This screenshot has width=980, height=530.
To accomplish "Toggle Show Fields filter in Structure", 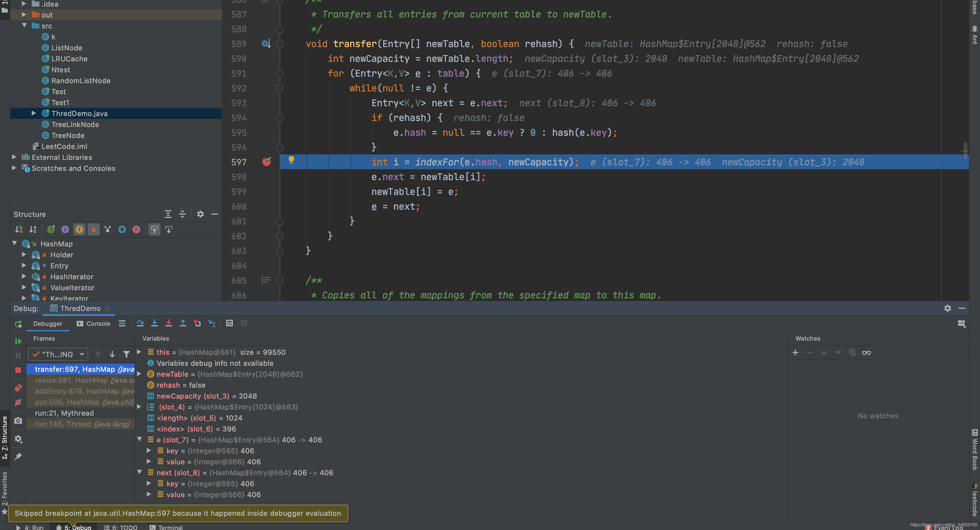I will [79, 229].
